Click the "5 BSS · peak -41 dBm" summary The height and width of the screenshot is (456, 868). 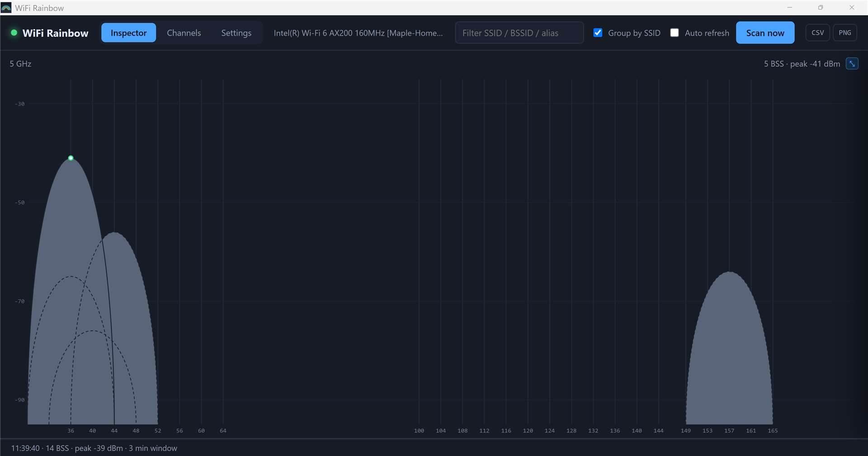[x=802, y=64]
